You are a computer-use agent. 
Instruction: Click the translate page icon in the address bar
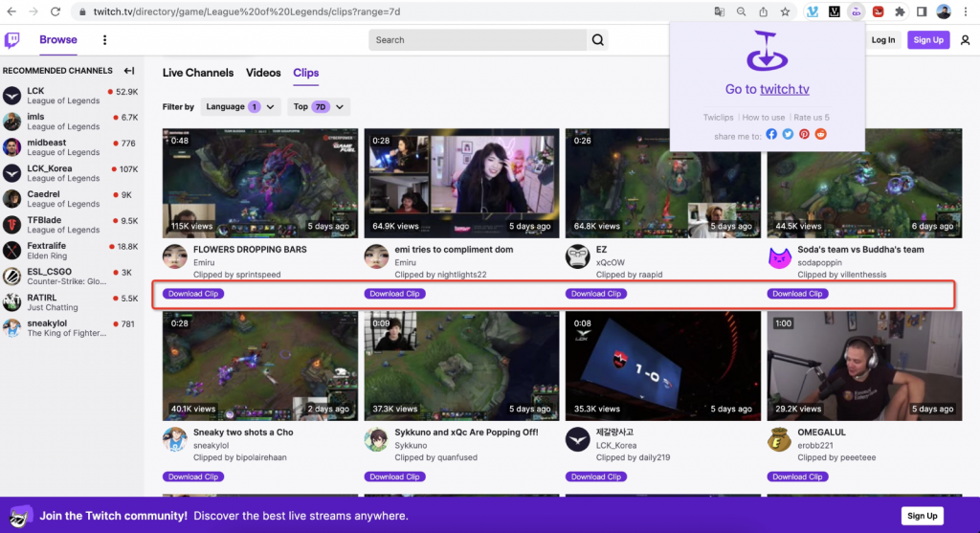point(720,11)
